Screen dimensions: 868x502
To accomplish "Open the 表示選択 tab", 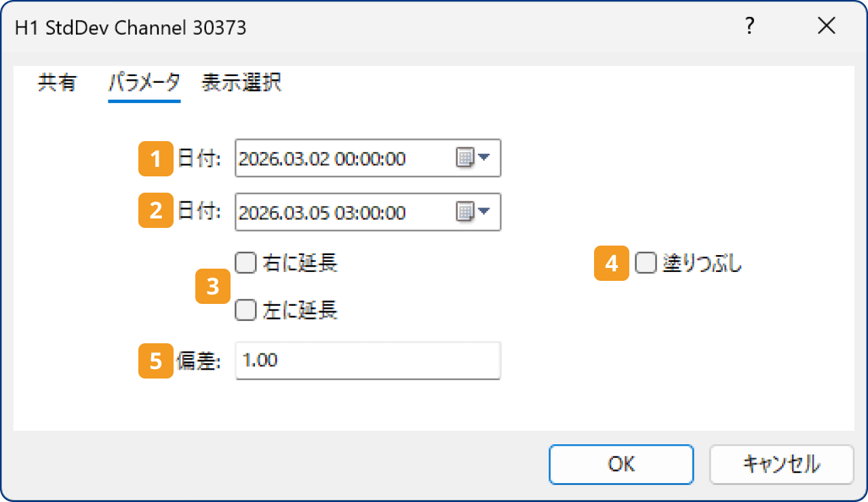I will pos(241,83).
